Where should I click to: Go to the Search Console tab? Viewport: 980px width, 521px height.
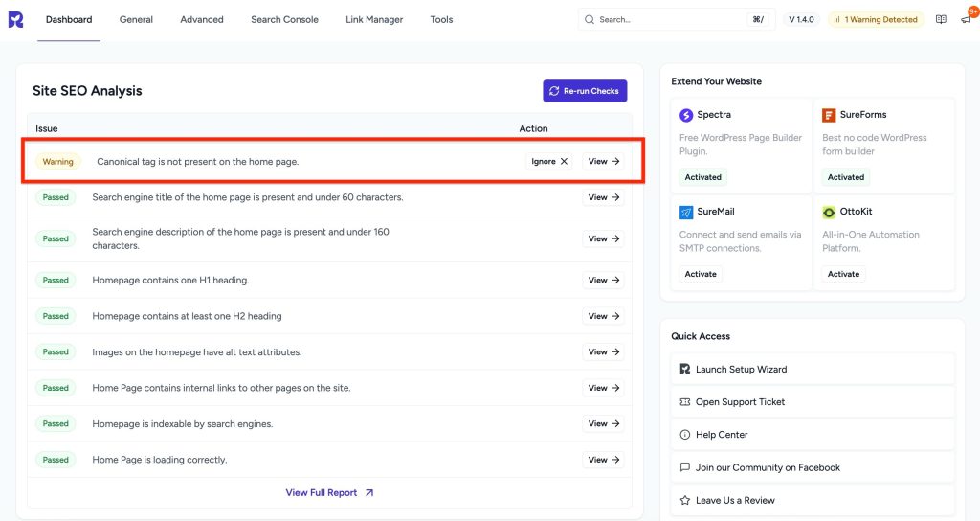click(x=284, y=19)
